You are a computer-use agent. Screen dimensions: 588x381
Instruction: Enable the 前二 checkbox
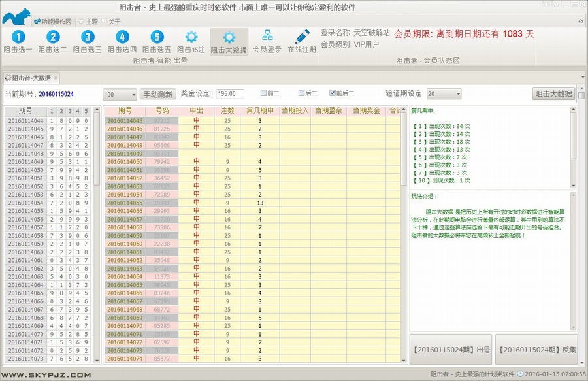(264, 93)
